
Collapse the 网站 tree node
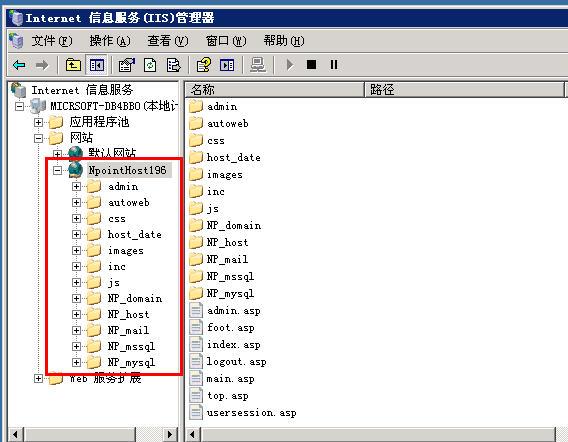point(38,138)
